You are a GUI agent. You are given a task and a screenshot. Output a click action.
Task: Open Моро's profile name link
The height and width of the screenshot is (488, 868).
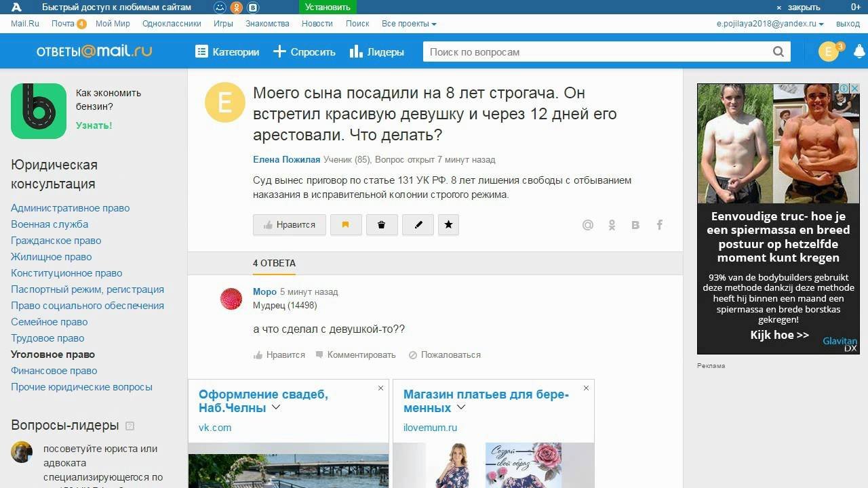coord(264,292)
